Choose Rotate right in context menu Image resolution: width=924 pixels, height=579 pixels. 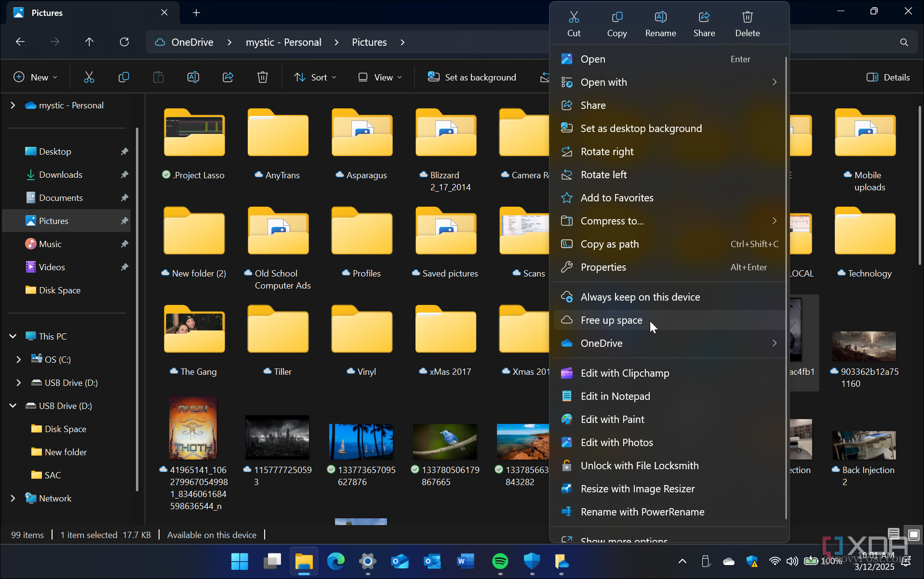pyautogui.click(x=669, y=152)
